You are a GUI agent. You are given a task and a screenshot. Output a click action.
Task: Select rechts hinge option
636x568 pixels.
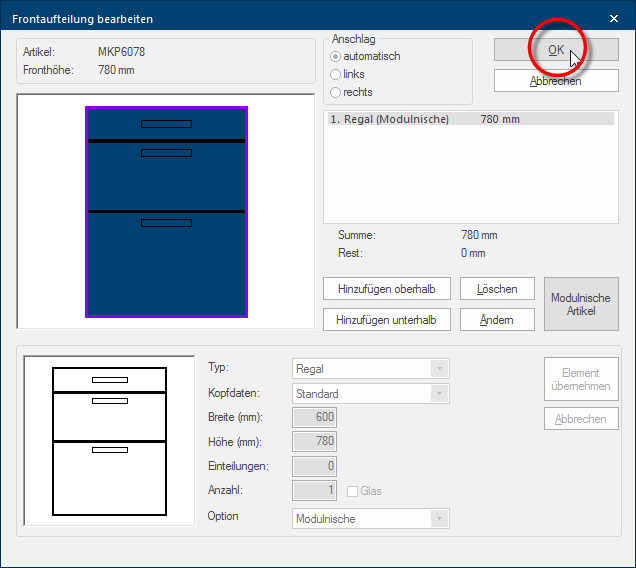click(x=336, y=92)
